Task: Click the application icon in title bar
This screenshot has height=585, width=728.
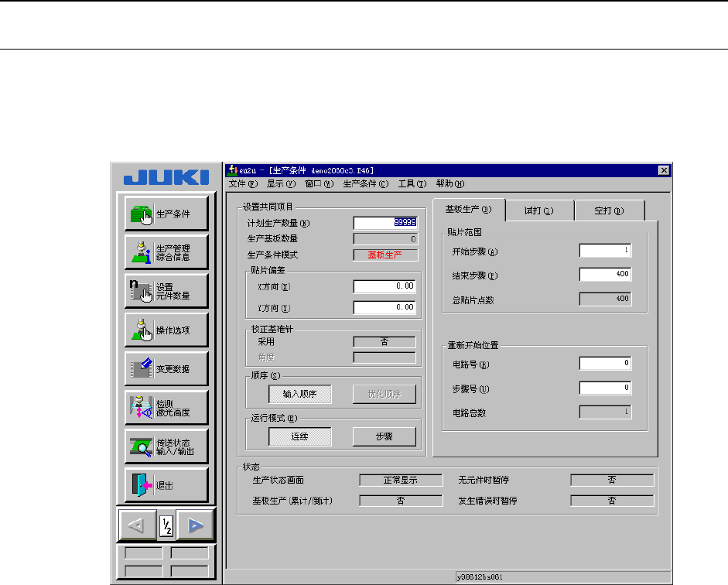Action: pyautogui.click(x=233, y=170)
